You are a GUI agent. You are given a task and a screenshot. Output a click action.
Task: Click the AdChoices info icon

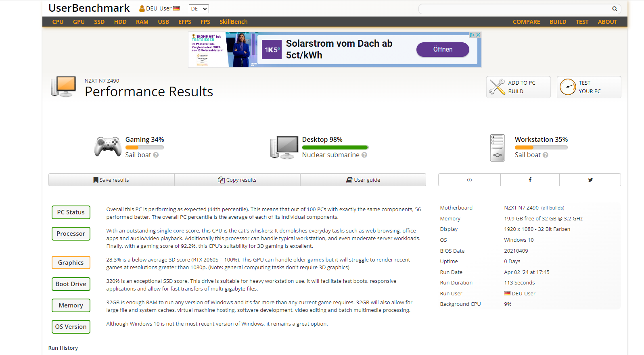pos(472,35)
